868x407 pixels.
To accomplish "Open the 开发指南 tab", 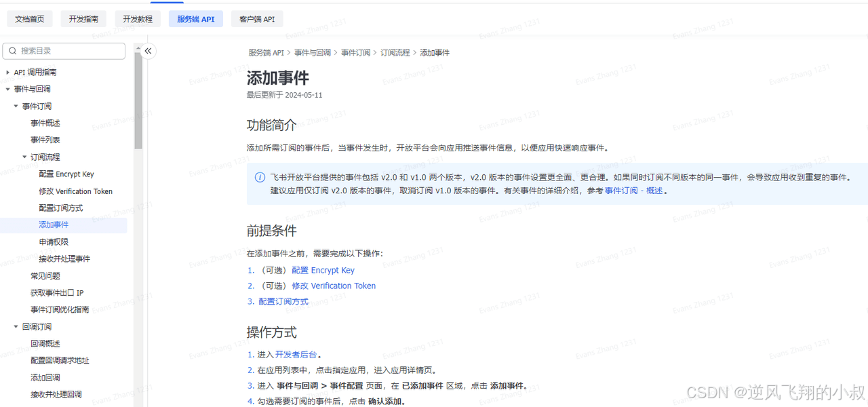I will (x=83, y=19).
